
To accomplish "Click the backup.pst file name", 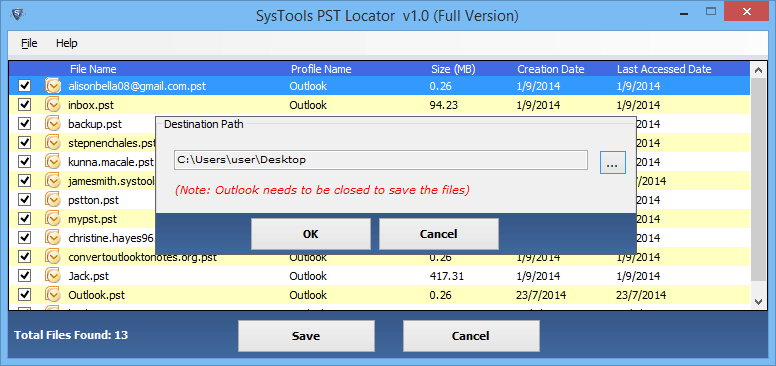I will click(95, 124).
